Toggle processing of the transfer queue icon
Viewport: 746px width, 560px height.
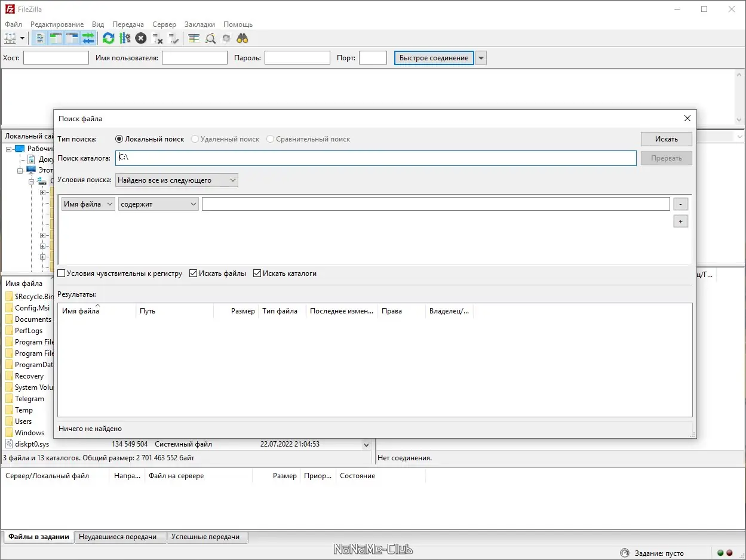124,38
